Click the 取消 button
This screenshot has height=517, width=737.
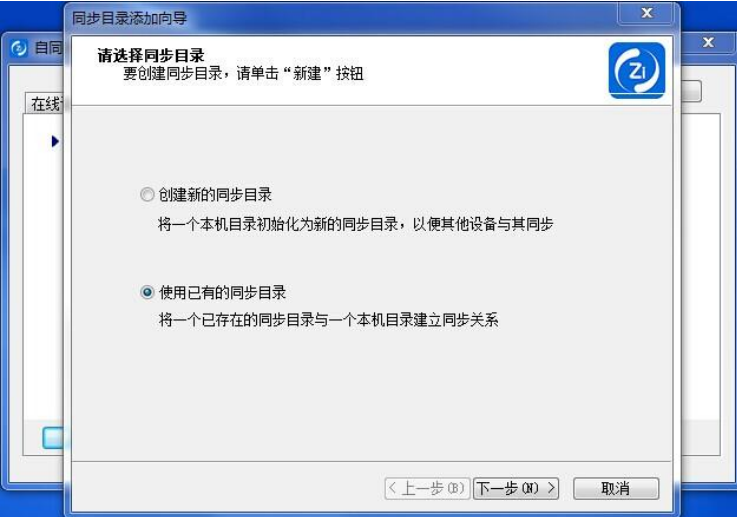point(616,488)
